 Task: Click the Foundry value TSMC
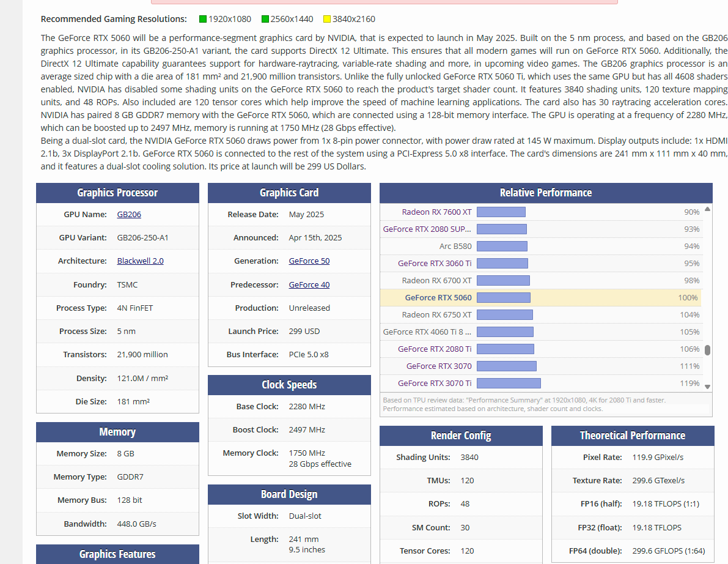127,284
